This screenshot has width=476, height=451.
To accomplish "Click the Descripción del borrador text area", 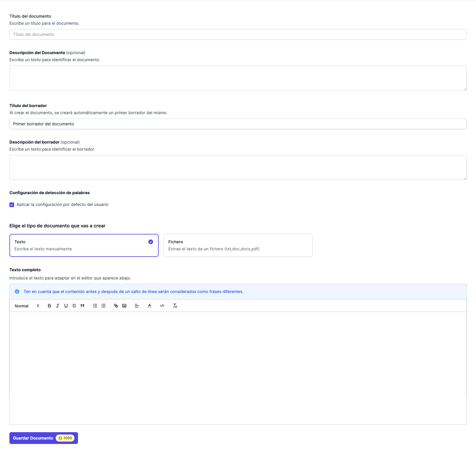I will 238,167.
